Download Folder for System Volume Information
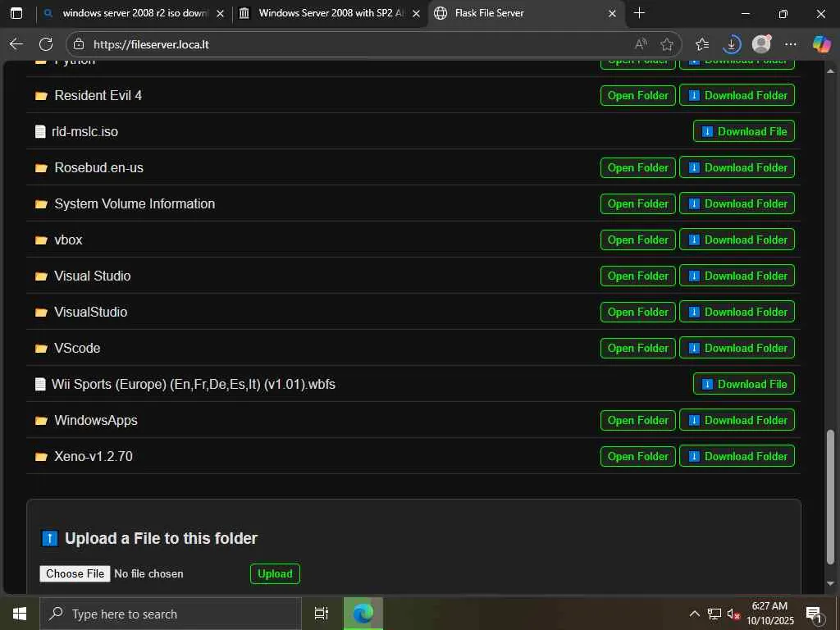Image resolution: width=840 pixels, height=630 pixels. (737, 203)
